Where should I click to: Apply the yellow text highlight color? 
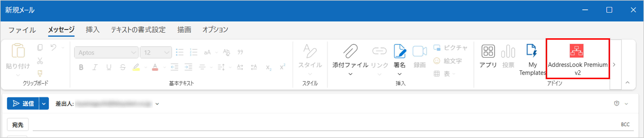coord(136,67)
